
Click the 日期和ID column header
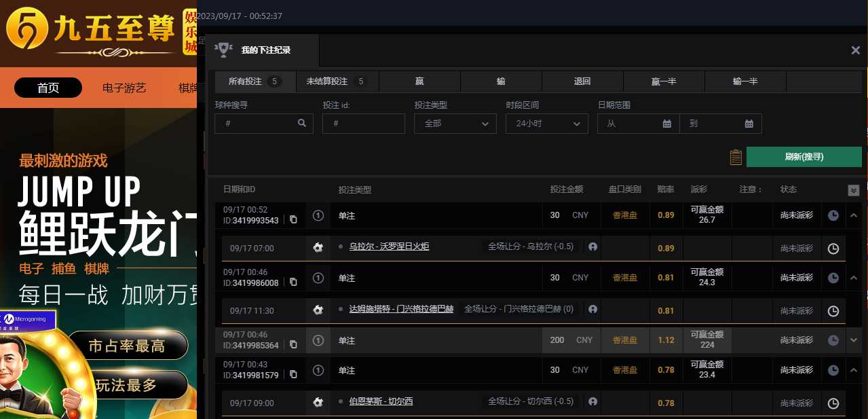239,190
